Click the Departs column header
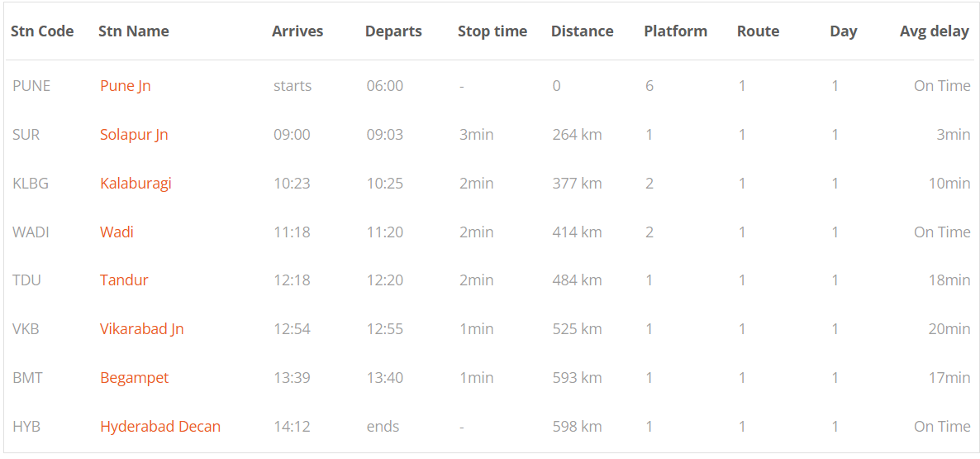 (x=394, y=32)
